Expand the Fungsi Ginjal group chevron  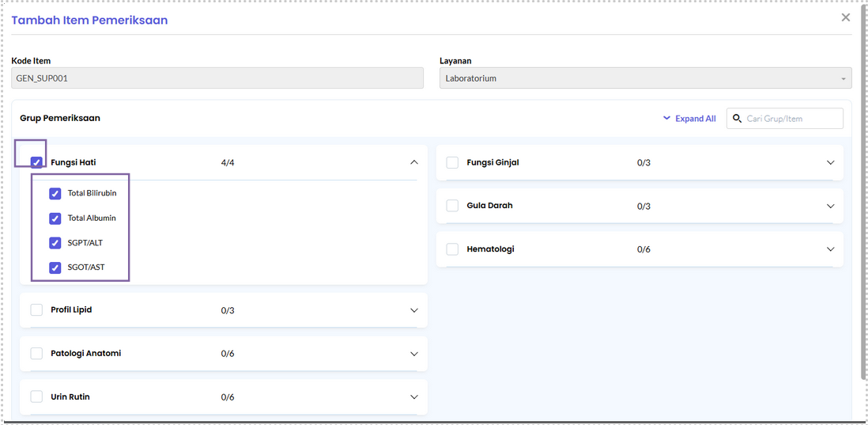[x=830, y=162]
